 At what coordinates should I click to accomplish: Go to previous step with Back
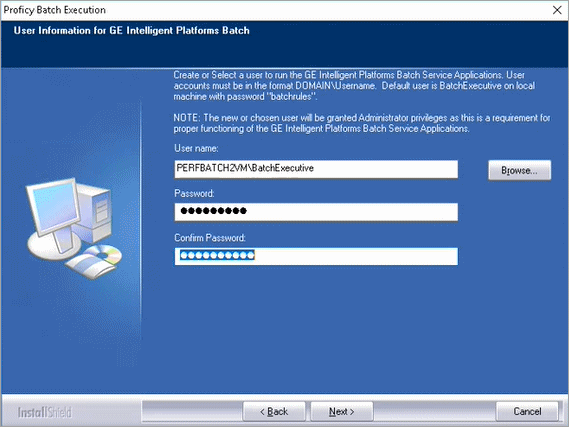tap(274, 411)
